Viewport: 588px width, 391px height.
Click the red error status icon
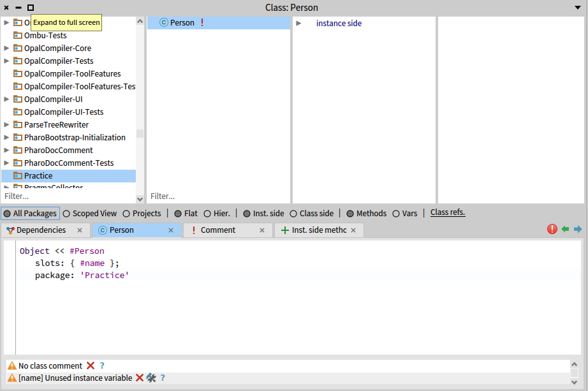tap(552, 230)
